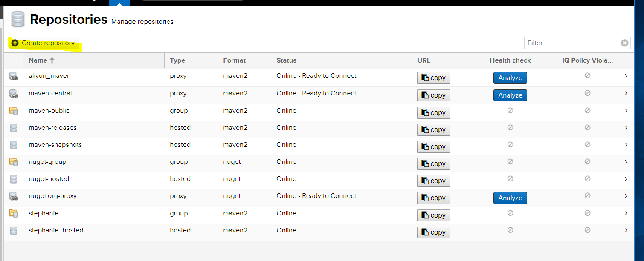The image size is (644, 261).
Task: Click the Status column header
Action: click(286, 60)
